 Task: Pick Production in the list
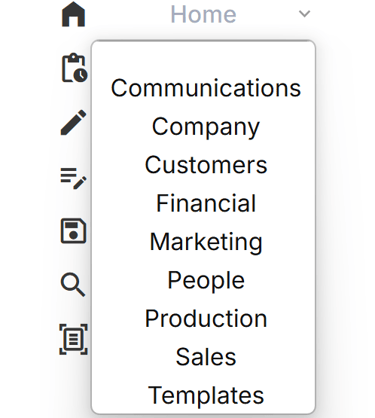(x=206, y=319)
